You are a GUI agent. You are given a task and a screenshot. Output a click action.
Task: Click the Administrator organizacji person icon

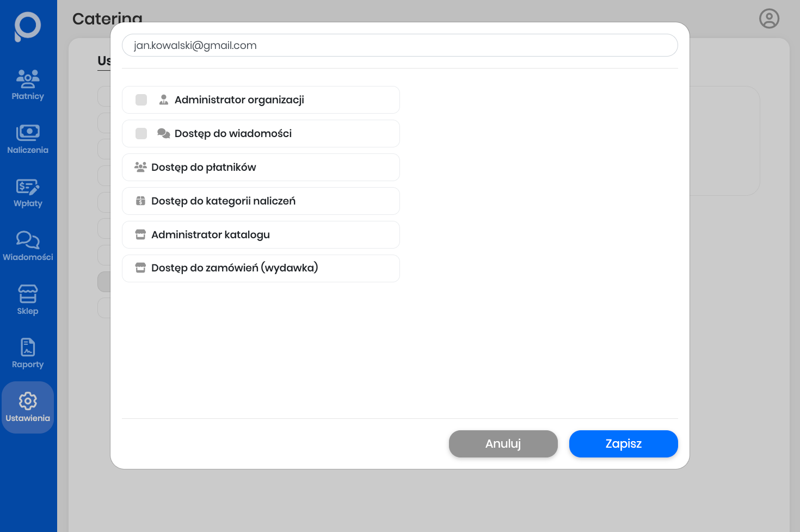pos(163,100)
